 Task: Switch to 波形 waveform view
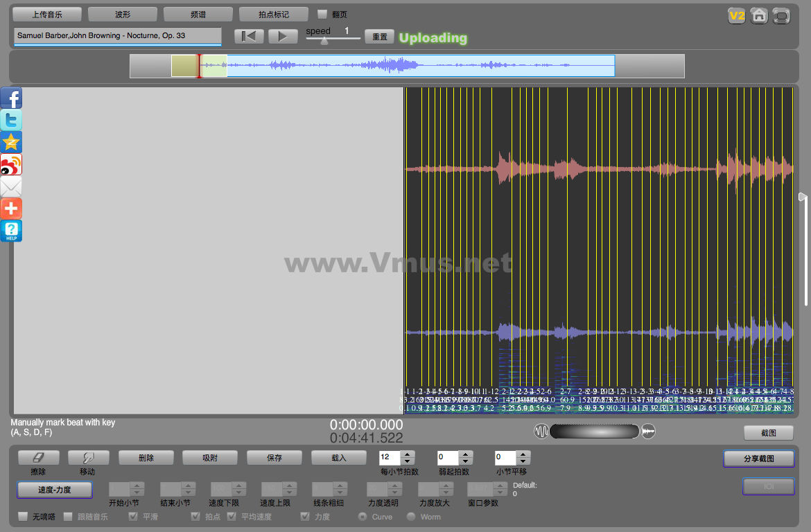click(122, 15)
